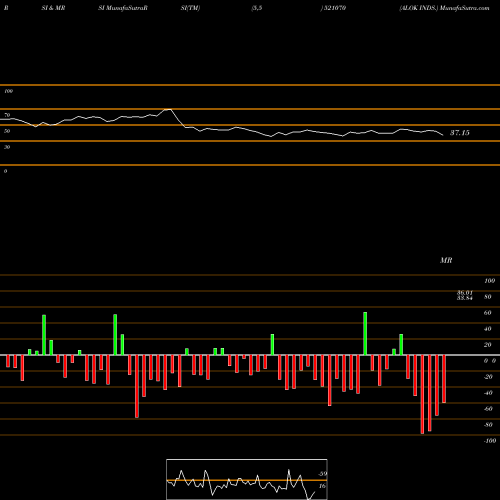Select the MR axis label -40
Image resolution: width=500 pixels, height=500 pixels.
[x=488, y=393]
